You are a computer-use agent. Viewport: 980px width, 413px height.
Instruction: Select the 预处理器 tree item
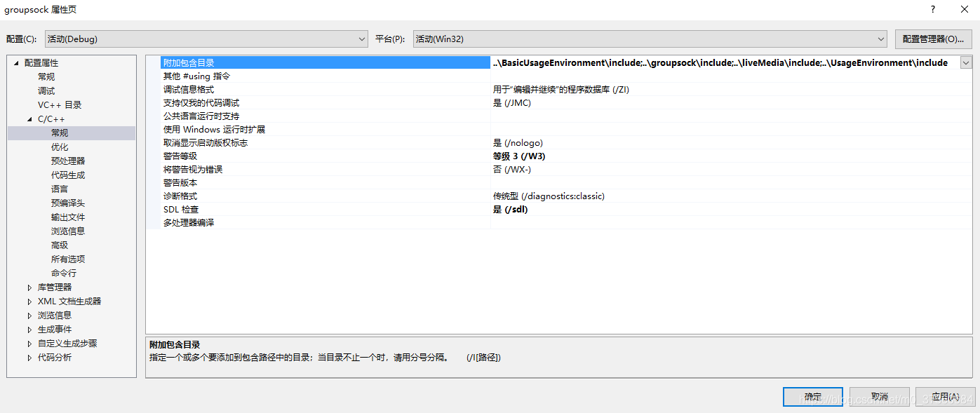click(68, 161)
